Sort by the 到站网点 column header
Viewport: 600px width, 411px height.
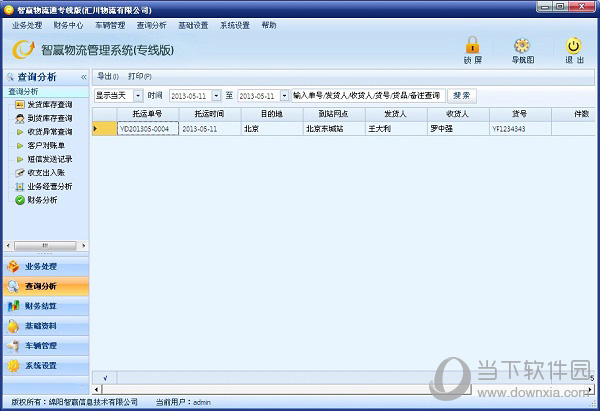[x=334, y=114]
